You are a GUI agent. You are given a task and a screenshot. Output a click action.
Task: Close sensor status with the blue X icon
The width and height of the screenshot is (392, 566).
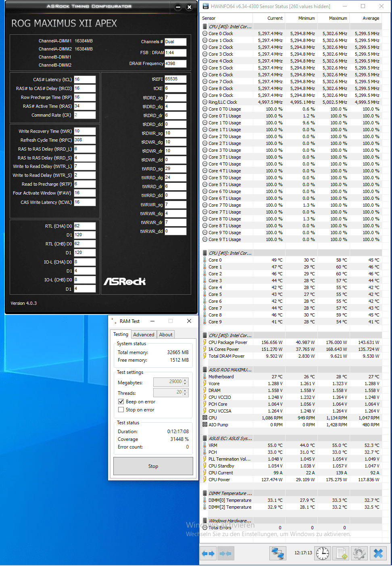378,553
